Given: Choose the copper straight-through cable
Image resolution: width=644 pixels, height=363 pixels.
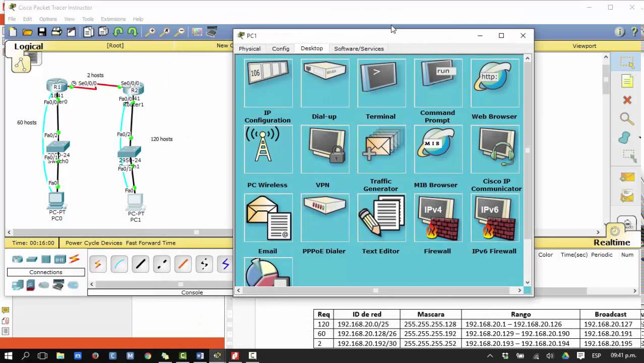Looking at the screenshot, I should click(x=141, y=264).
